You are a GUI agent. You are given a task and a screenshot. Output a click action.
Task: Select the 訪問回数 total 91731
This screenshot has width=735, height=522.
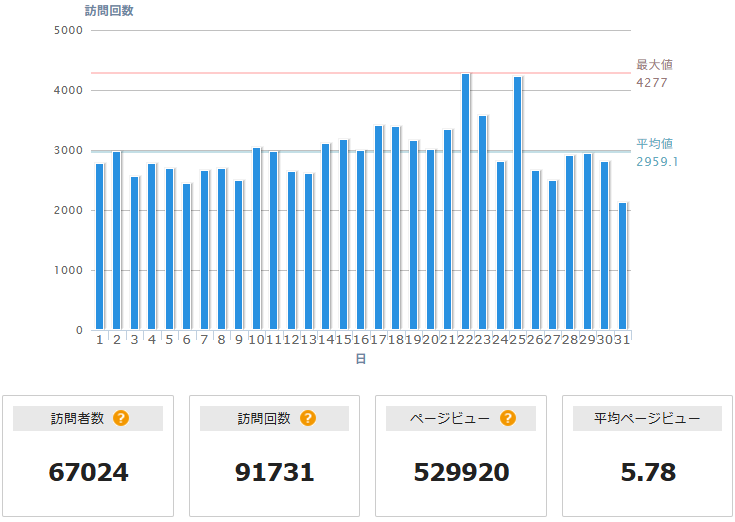(275, 472)
